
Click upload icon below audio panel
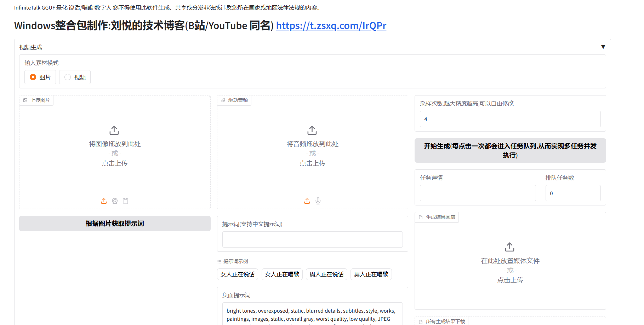pos(307,201)
